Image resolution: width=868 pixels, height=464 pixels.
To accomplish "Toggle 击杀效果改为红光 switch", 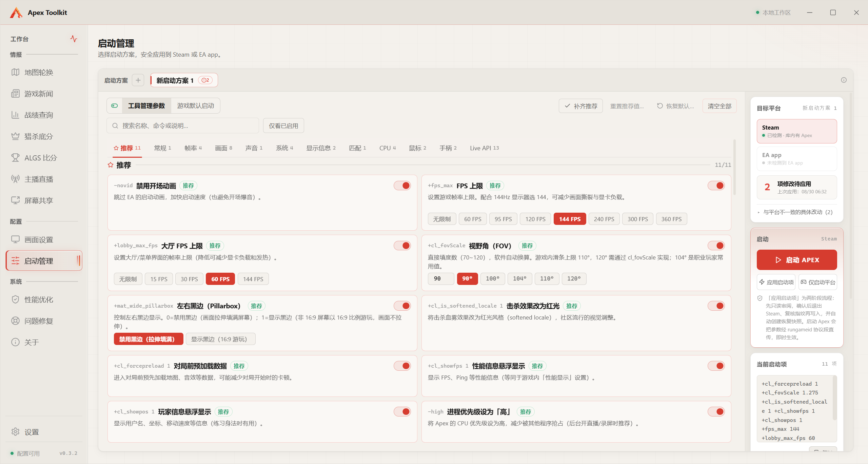I will (x=716, y=306).
